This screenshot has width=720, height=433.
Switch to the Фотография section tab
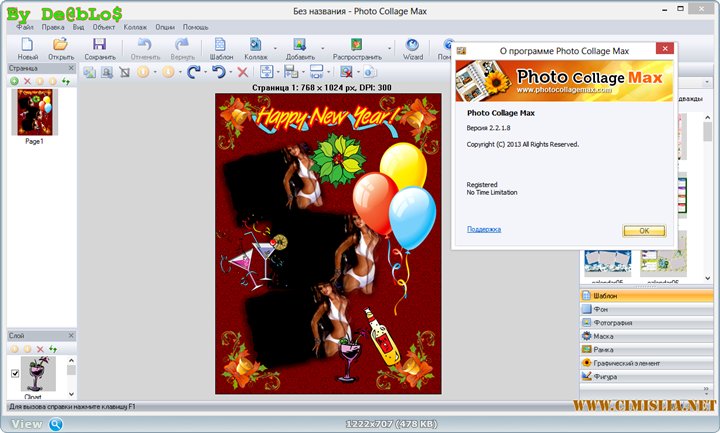[x=612, y=323]
